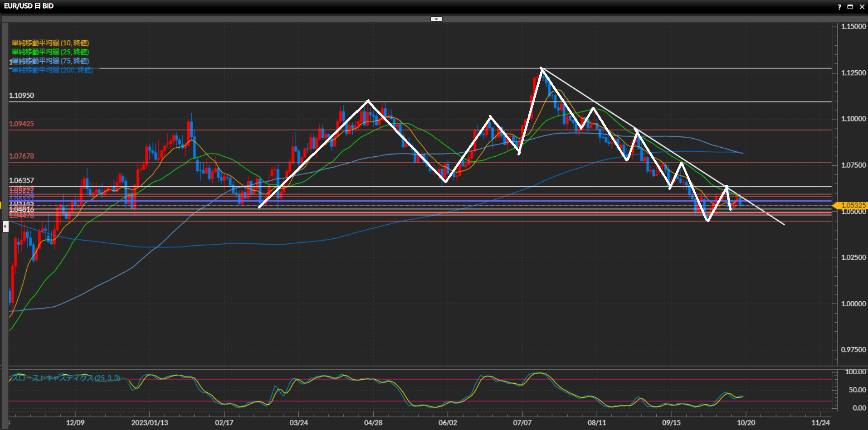This screenshot has height=430, width=868.
Task: Expand the top toolbar dropdown arrow
Action: point(436,19)
